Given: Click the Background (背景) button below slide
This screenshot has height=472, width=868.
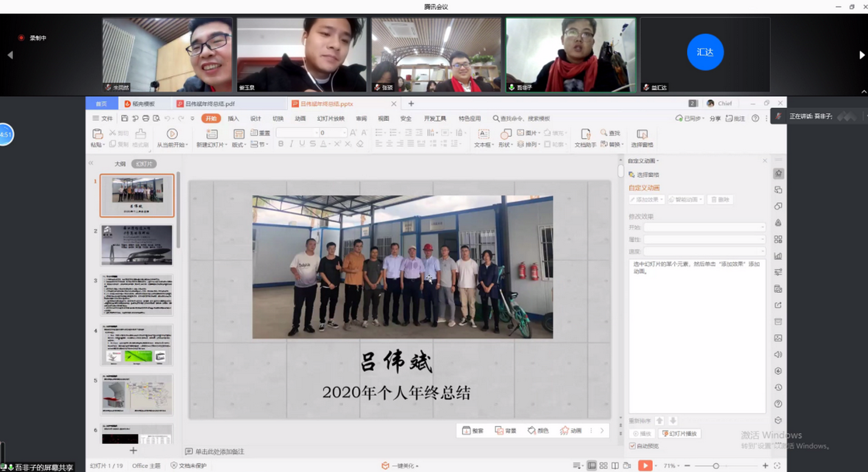Looking at the screenshot, I should [506, 430].
